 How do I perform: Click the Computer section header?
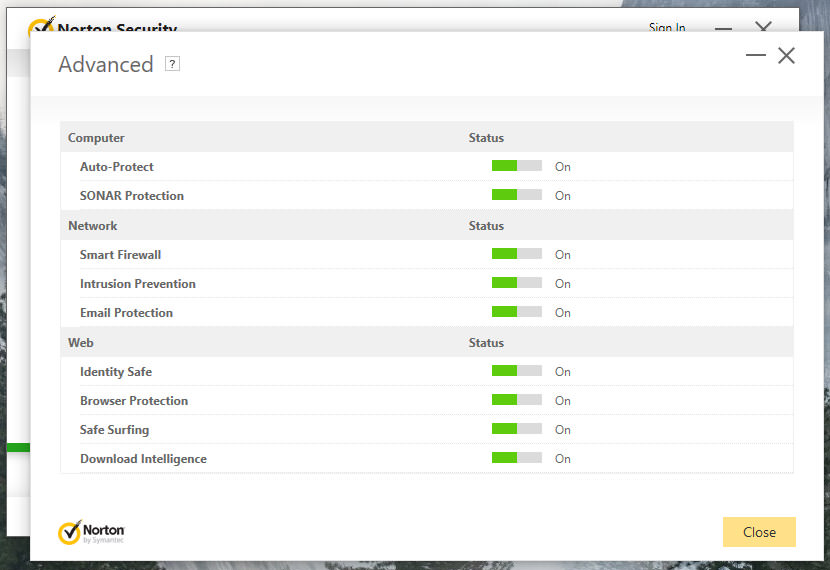[x=96, y=138]
